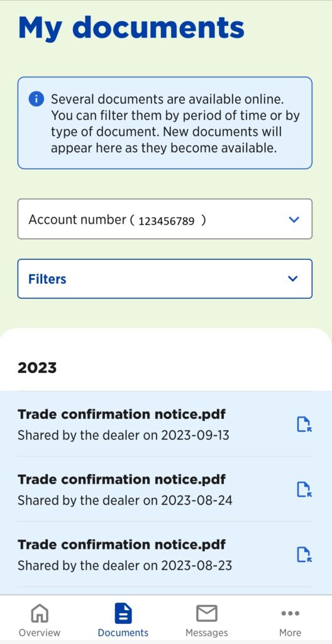
Task: Click the information notice about available documents
Action: 165,123
